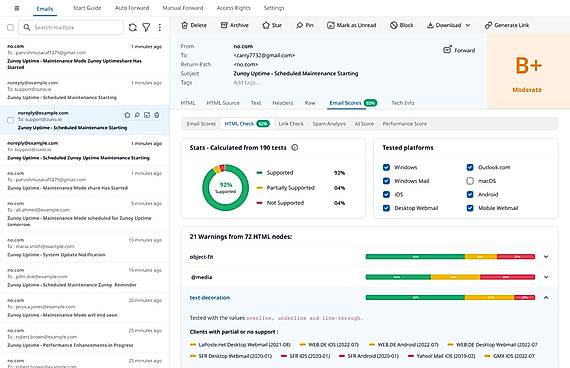
Task: Expand the object-fit warning row
Action: click(x=546, y=257)
